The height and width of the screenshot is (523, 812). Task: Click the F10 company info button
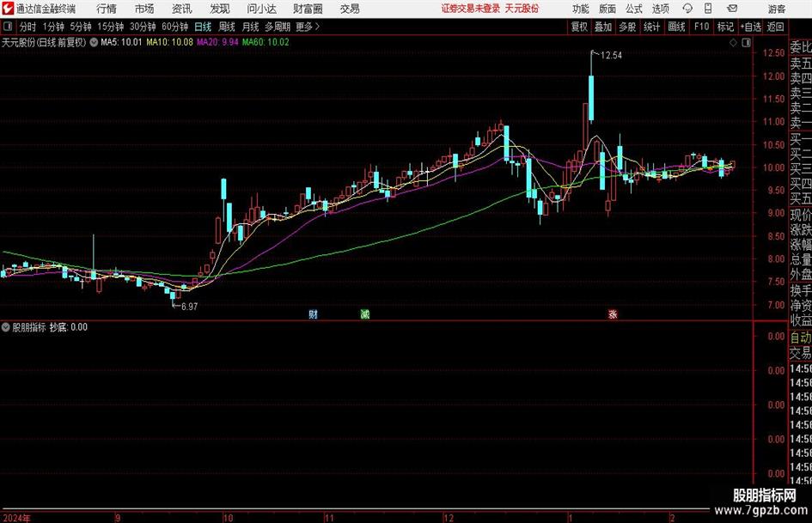tap(702, 27)
